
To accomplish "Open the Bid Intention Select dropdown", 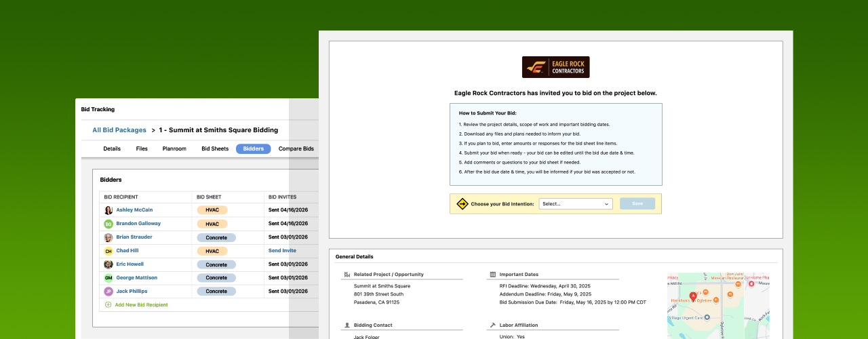I will [x=576, y=203].
